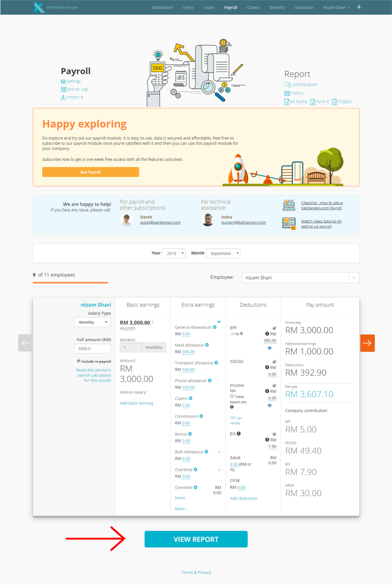Go to the Dashboard menu

tap(162, 7)
